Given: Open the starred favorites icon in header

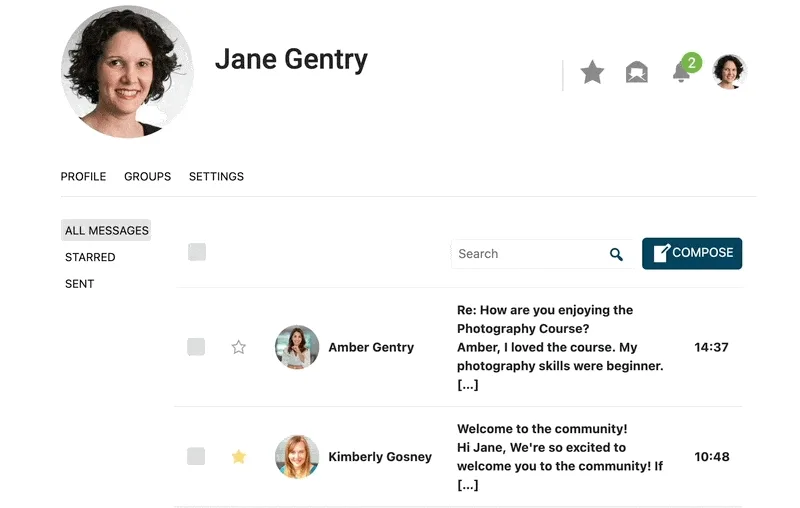Looking at the screenshot, I should click(592, 72).
